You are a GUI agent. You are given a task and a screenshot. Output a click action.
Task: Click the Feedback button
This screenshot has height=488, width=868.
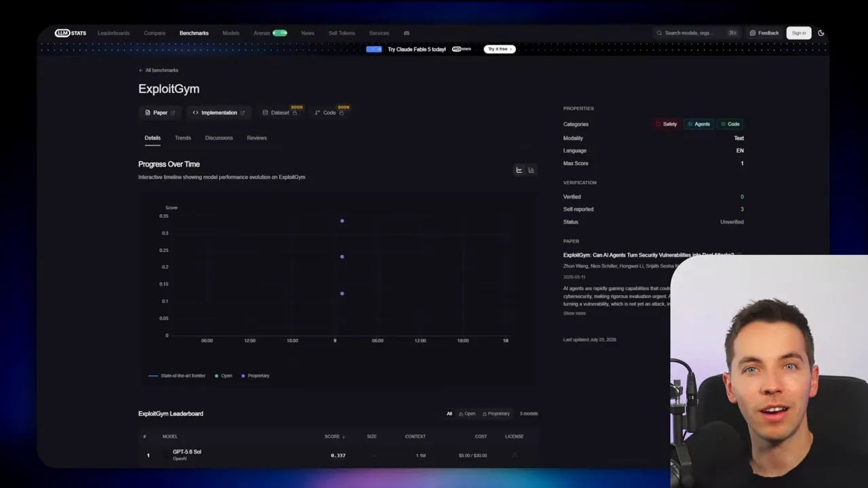coord(764,33)
